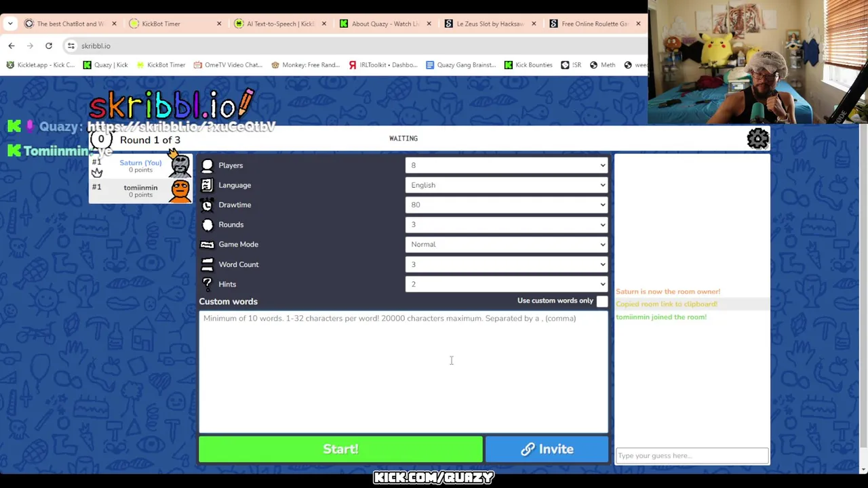Open the Game Mode dropdown set to Normal
Screen dimensions: 868x488
[x=506, y=244]
